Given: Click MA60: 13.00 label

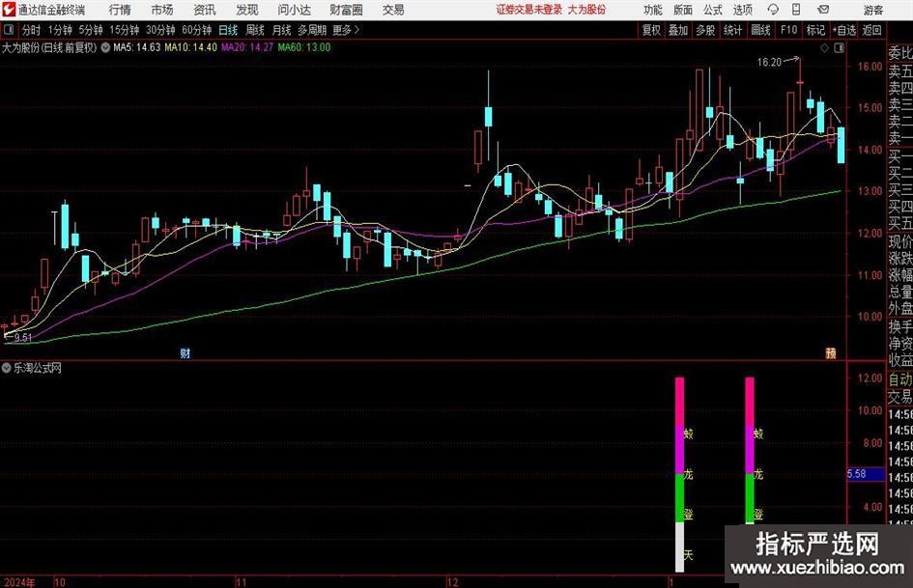Looking at the screenshot, I should tap(304, 47).
